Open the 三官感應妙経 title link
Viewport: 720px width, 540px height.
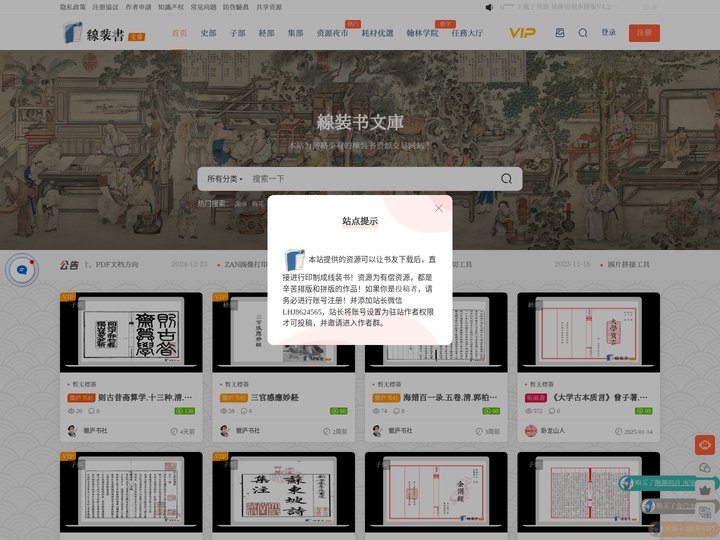click(275, 398)
